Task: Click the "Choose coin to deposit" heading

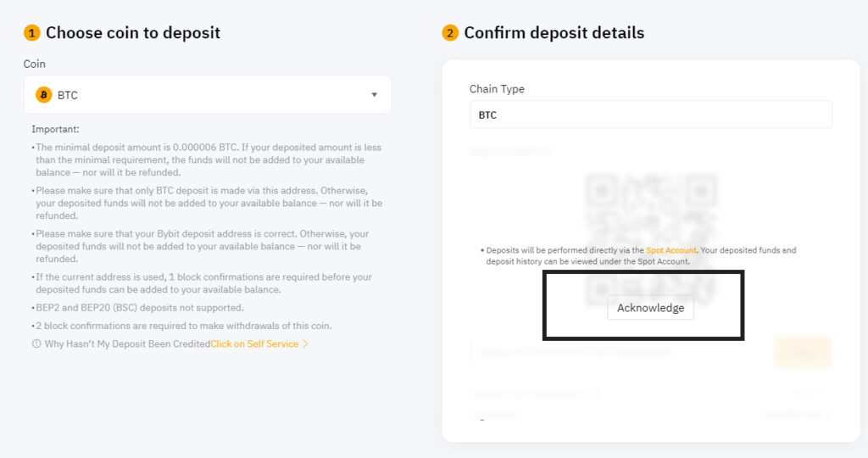Action: pyautogui.click(x=133, y=33)
